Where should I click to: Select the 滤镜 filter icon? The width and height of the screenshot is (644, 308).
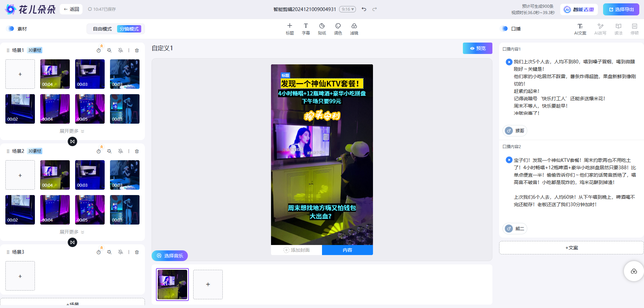tap(354, 28)
